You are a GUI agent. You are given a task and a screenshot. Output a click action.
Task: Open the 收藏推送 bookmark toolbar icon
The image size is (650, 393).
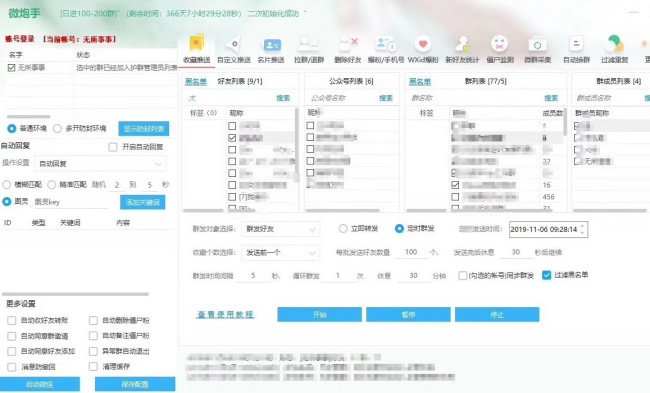(197, 44)
